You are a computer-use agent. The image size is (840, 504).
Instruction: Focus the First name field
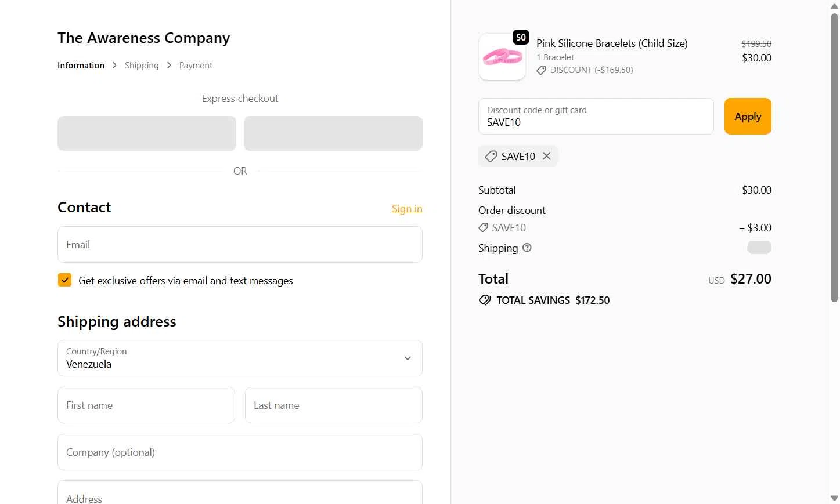146,405
